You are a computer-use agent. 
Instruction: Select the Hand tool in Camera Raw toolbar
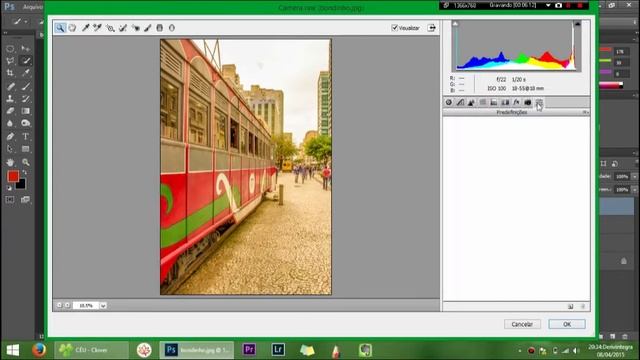point(72,28)
